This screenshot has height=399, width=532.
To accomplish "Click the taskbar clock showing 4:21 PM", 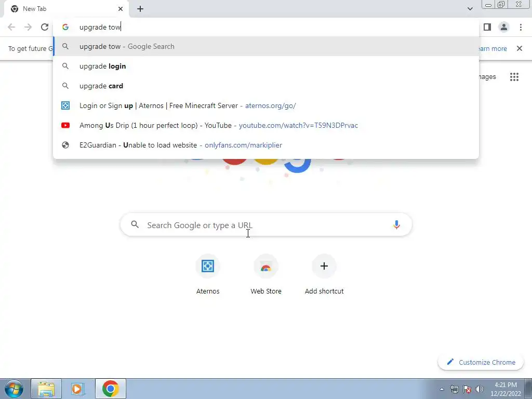I will pyautogui.click(x=506, y=389).
